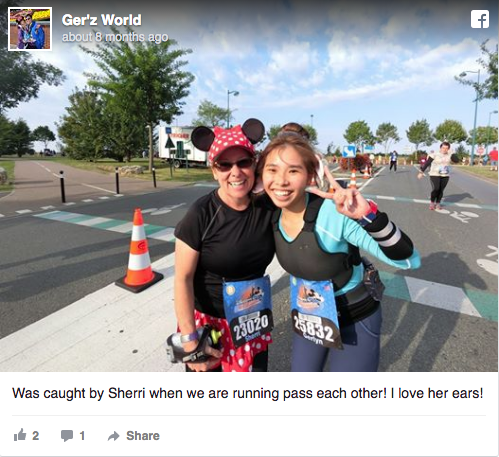Click the red polka-dot Minnie ears hat
This screenshot has width=499, height=457.
point(230,138)
